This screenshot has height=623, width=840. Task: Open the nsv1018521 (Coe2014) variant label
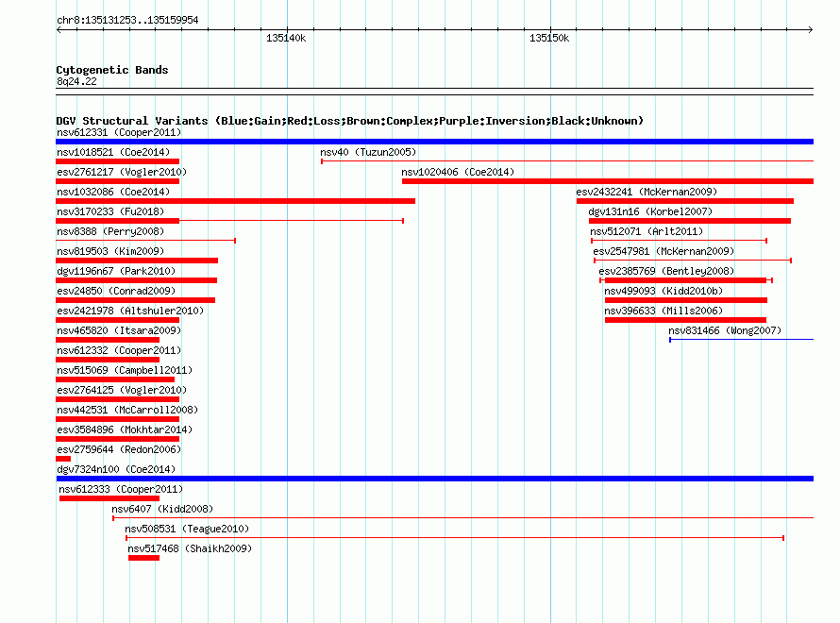pyautogui.click(x=113, y=152)
